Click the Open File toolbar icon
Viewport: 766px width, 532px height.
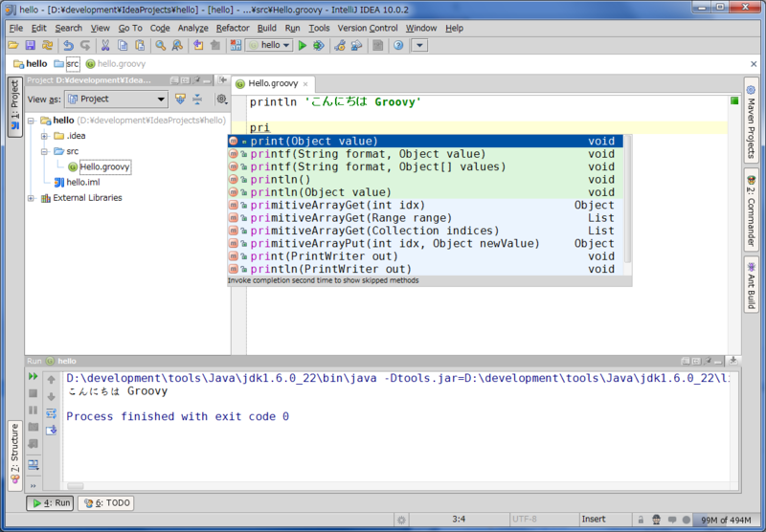coord(13,45)
